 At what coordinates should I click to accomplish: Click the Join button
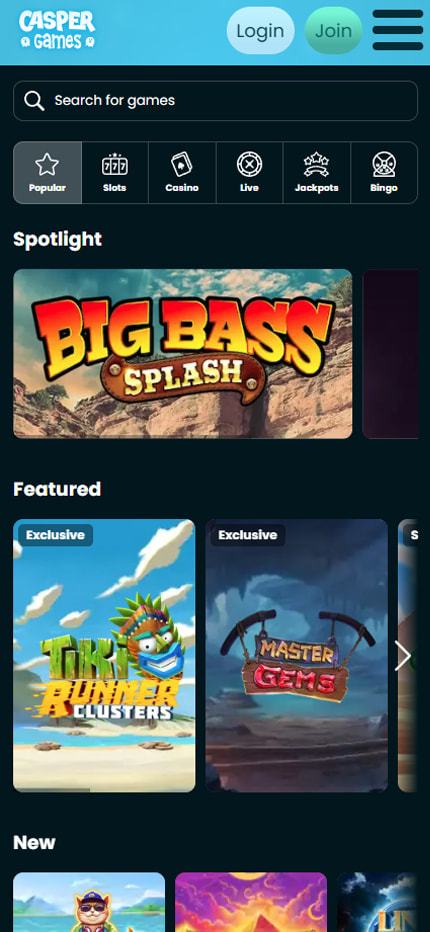333,30
